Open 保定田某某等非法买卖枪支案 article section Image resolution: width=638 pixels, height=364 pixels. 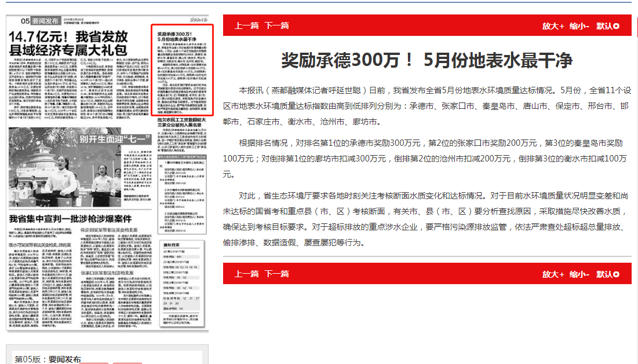116,230
